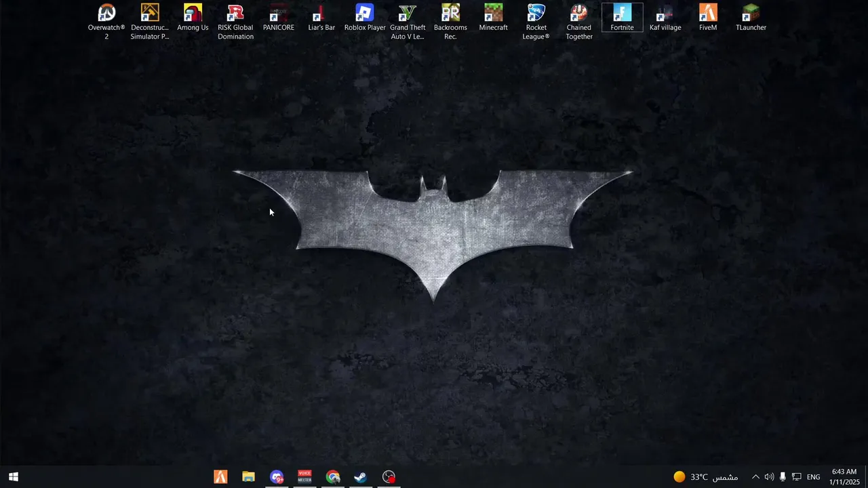The image size is (868, 488).
Task: Switch to Google Chrome in taskbar
Action: (x=332, y=477)
